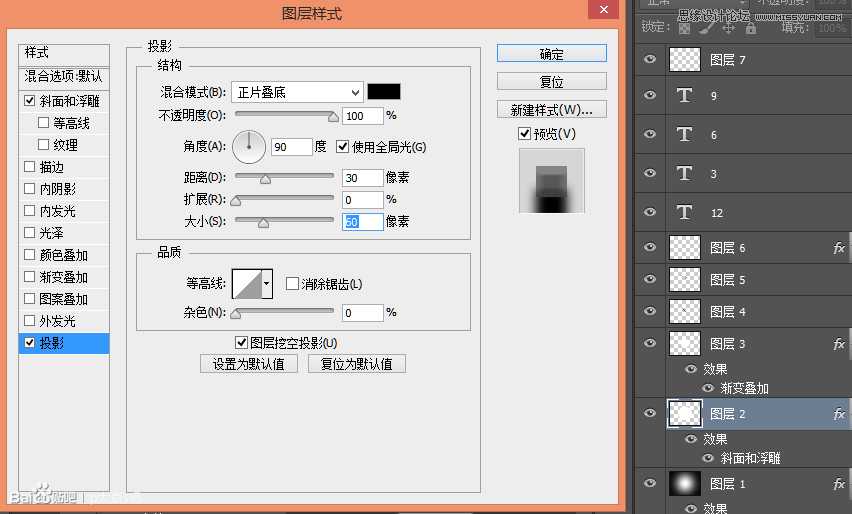
Task: Click the fx icon on 图层 6
Action: [839, 248]
